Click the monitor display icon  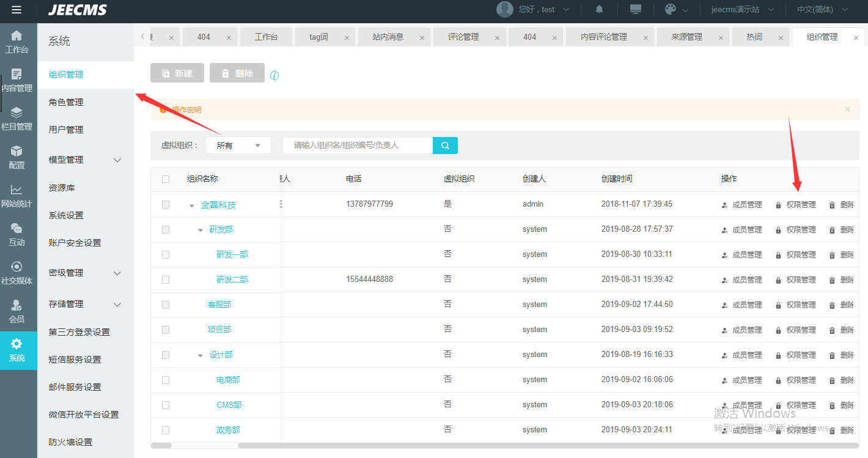click(636, 10)
